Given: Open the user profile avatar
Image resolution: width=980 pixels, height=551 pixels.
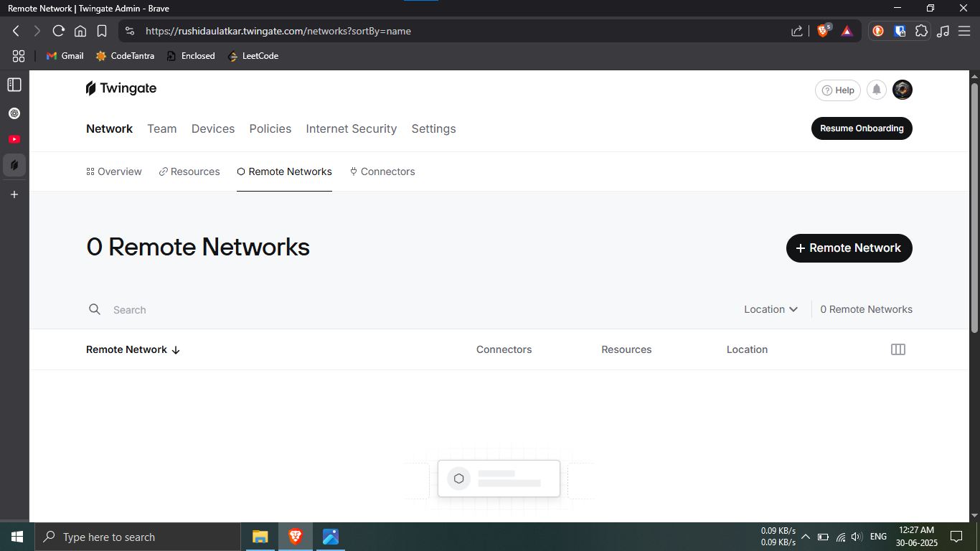Looking at the screenshot, I should click(x=903, y=90).
